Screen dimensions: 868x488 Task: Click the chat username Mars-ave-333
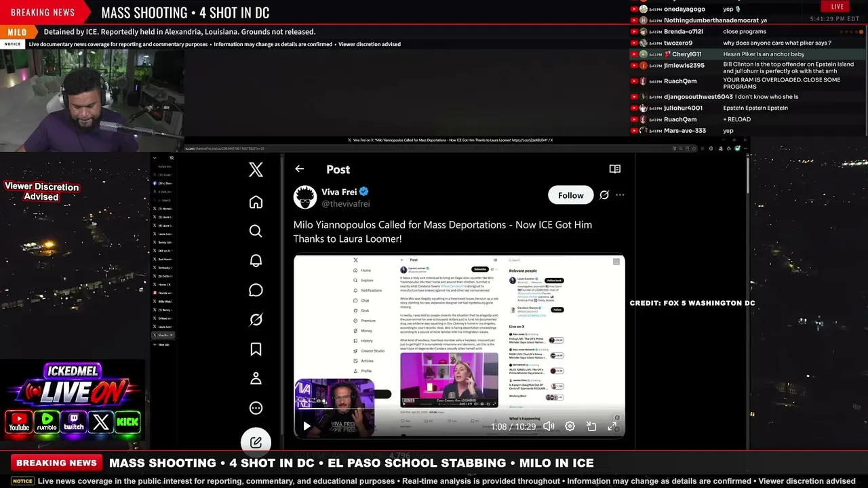pos(685,130)
